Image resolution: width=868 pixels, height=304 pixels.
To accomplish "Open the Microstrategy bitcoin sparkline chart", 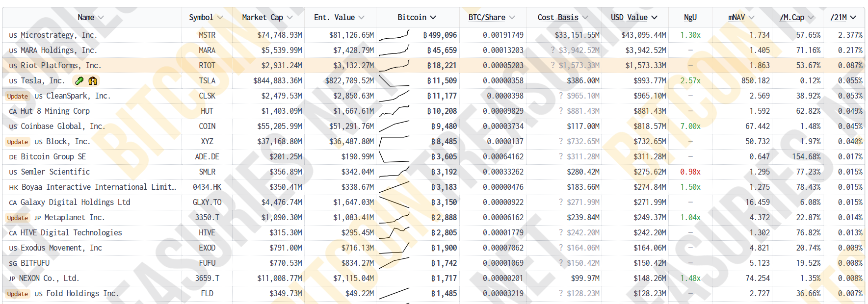I will pos(394,35).
